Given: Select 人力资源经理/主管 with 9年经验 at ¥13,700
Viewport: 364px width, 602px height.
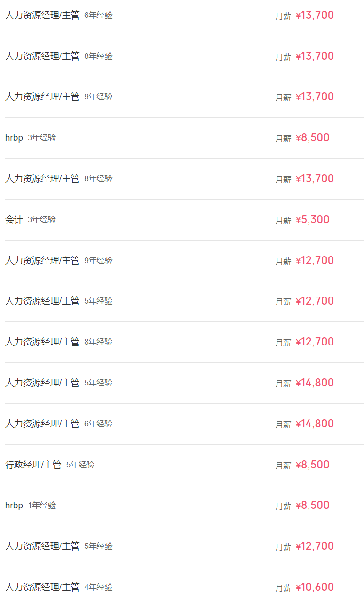Looking at the screenshot, I should tap(42, 97).
